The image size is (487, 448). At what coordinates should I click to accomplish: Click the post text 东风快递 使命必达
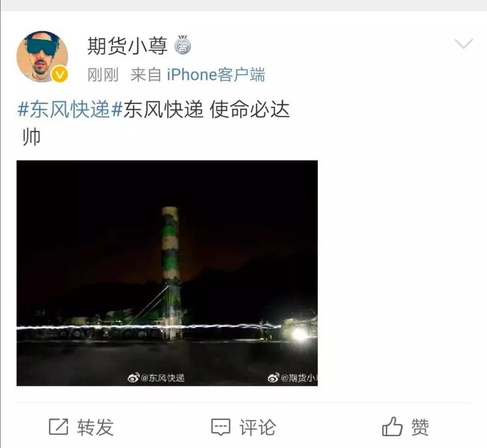pos(207,110)
